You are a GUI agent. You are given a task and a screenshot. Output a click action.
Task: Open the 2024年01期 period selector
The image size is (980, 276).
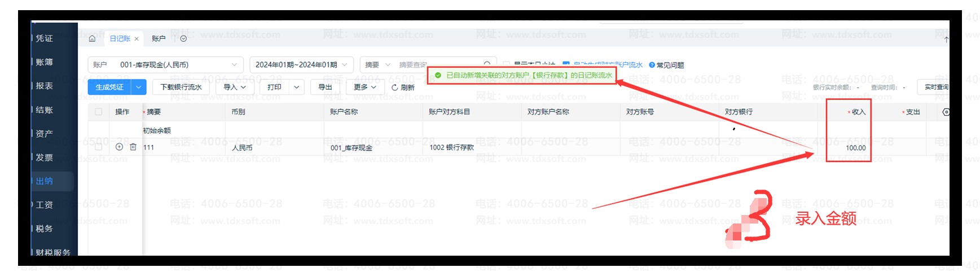point(301,65)
